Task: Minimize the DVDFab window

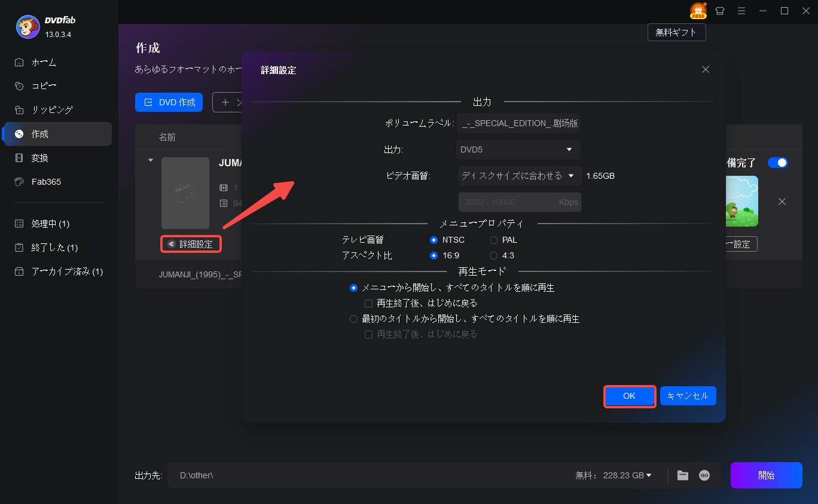Action: pyautogui.click(x=763, y=11)
